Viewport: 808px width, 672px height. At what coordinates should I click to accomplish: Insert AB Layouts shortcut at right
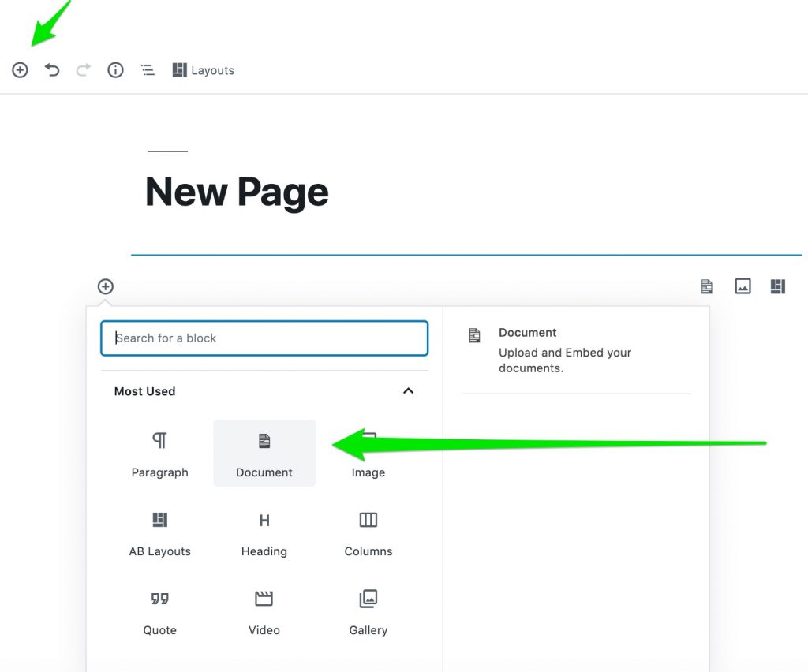click(778, 286)
